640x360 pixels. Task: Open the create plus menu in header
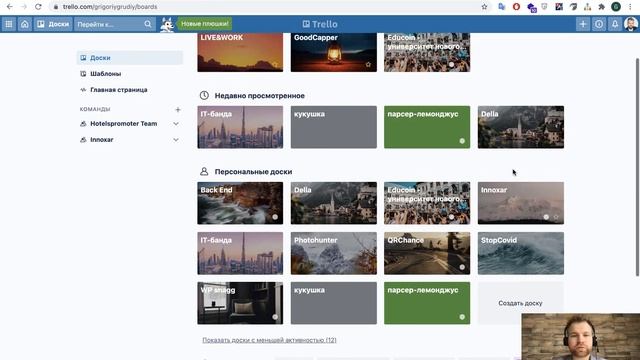pos(583,24)
